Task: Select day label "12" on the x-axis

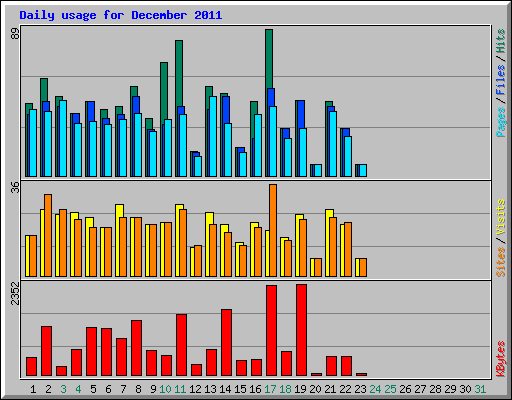Action: 195,389
